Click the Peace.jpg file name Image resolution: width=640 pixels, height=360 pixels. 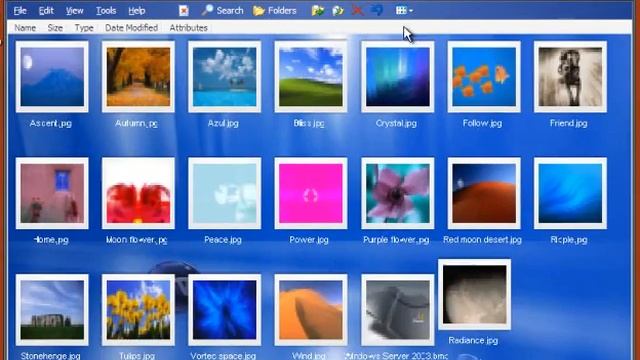click(223, 240)
